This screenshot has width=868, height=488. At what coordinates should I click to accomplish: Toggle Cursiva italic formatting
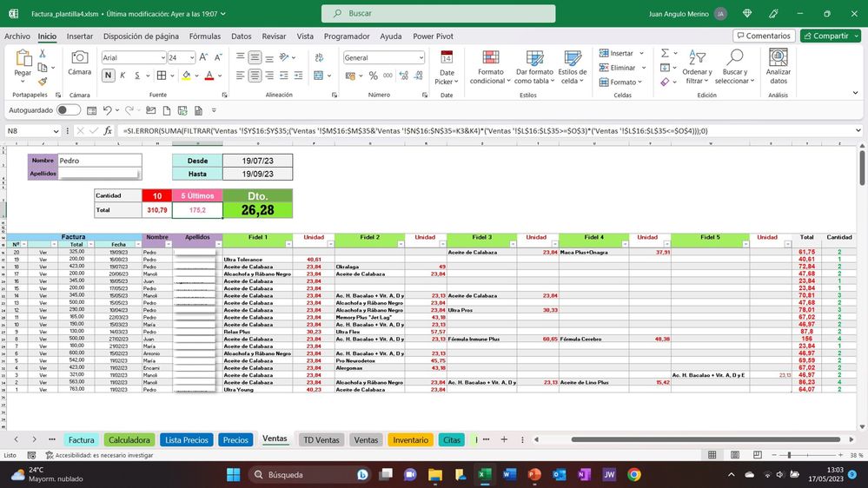[123, 76]
